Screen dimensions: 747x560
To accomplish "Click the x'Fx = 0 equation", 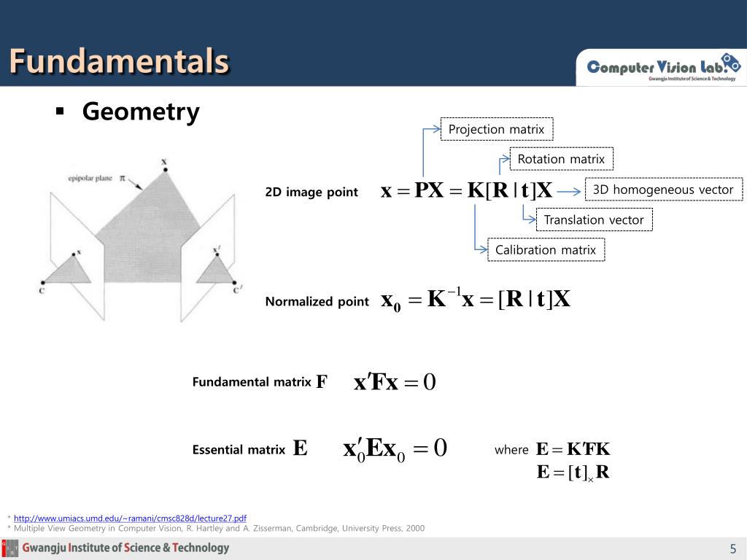I will [395, 381].
